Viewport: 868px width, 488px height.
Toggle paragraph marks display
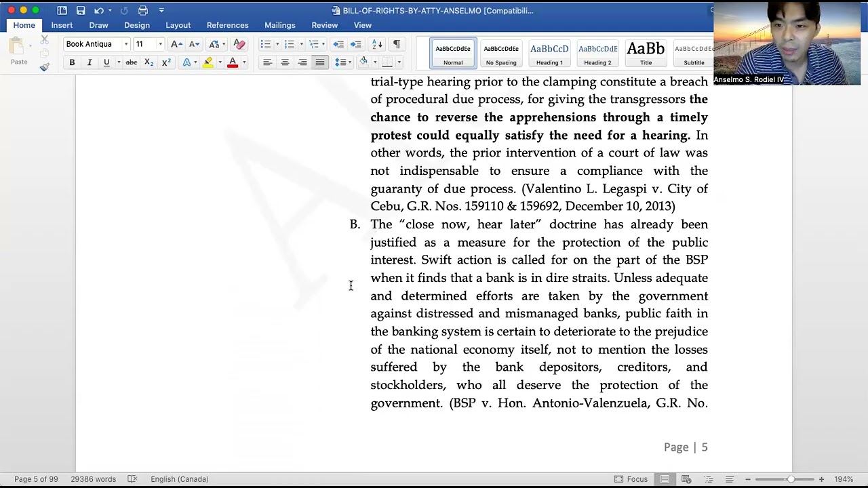tap(397, 44)
